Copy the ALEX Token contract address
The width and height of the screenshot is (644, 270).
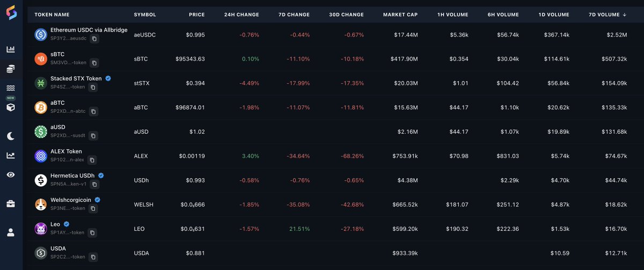92,160
